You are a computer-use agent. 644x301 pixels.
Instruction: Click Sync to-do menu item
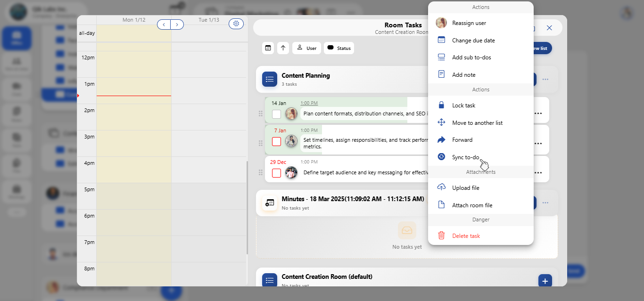[x=481, y=157]
